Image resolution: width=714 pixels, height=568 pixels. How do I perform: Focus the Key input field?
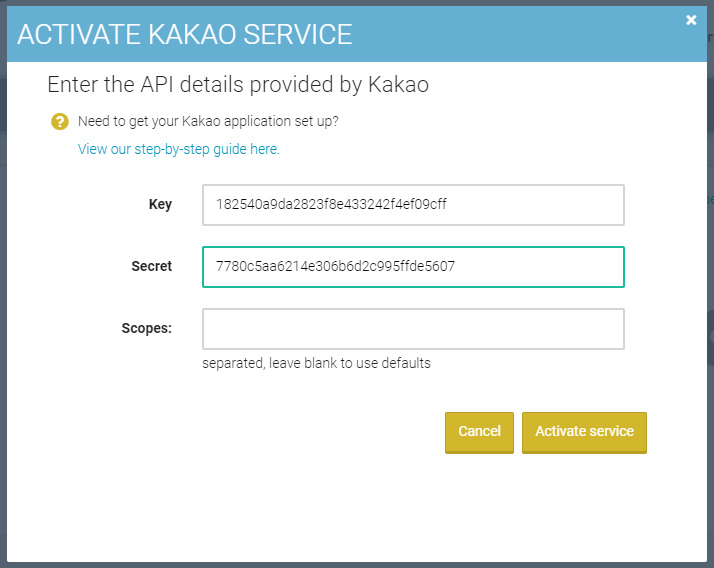(413, 205)
